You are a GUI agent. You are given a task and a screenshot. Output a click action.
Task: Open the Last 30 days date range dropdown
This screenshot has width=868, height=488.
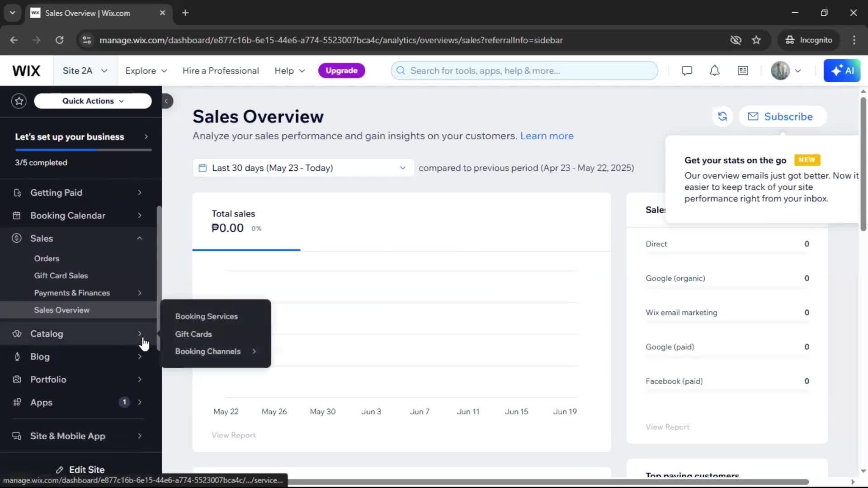[x=303, y=168]
